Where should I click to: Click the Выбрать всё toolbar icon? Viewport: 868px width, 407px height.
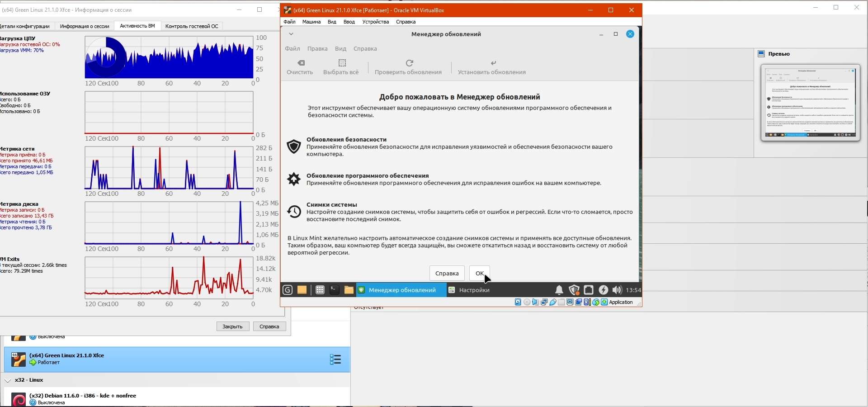[x=342, y=63]
